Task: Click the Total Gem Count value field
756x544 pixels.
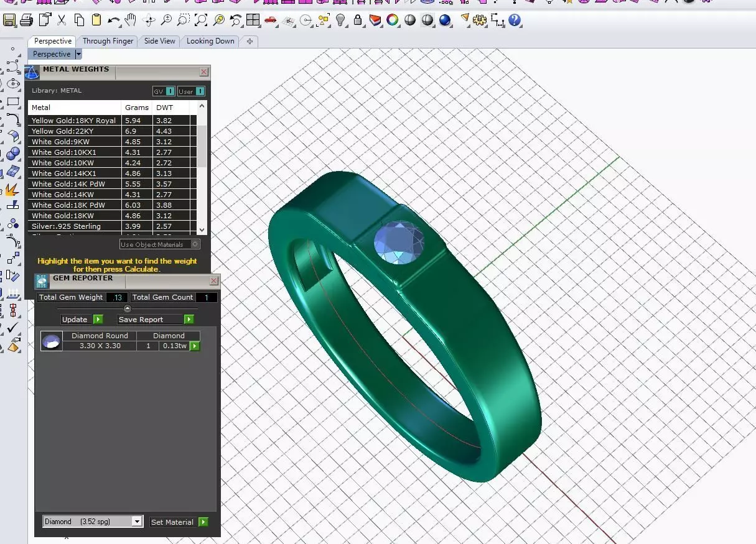Action: pyautogui.click(x=207, y=298)
